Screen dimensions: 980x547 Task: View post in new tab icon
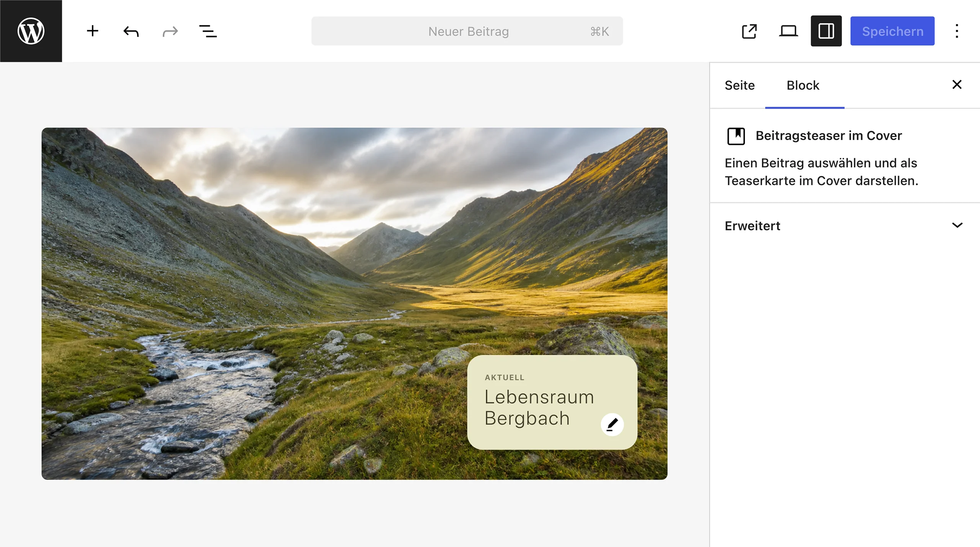coord(749,31)
